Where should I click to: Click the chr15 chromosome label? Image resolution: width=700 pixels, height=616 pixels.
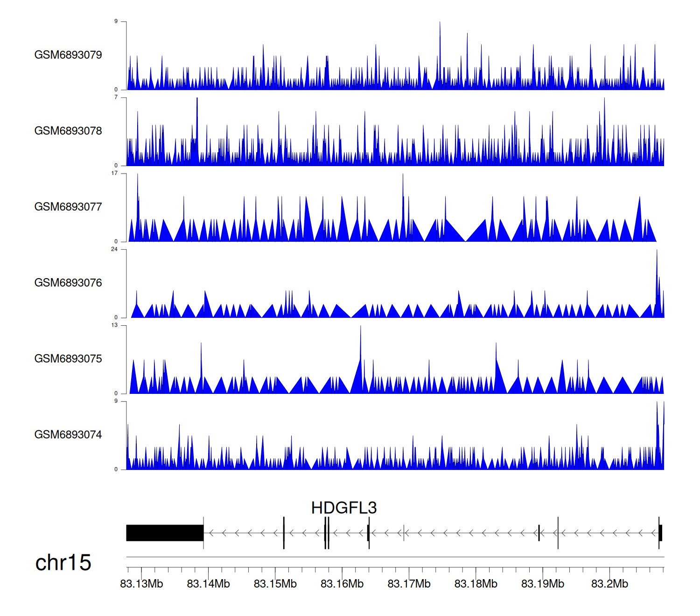[x=63, y=563]
